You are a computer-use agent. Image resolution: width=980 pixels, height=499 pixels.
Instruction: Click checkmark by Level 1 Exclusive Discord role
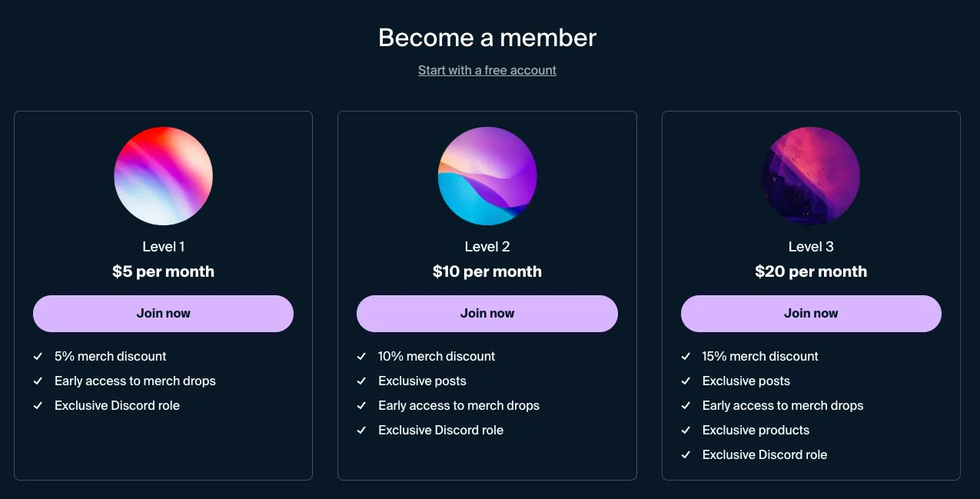(38, 406)
